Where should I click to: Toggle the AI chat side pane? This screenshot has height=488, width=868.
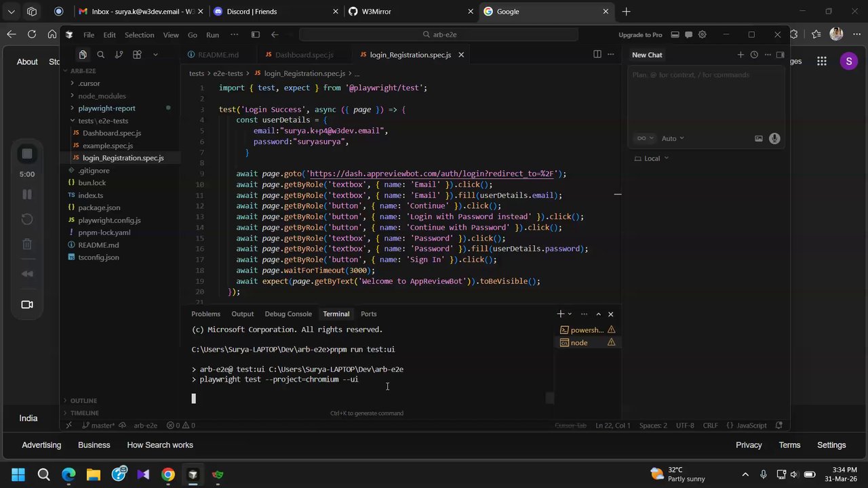pos(688,35)
